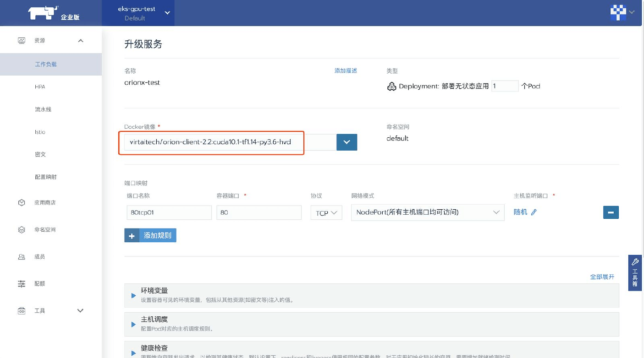Screen dimensions: 644x358
Task: Click the container port field with value 80
Action: [259, 212]
